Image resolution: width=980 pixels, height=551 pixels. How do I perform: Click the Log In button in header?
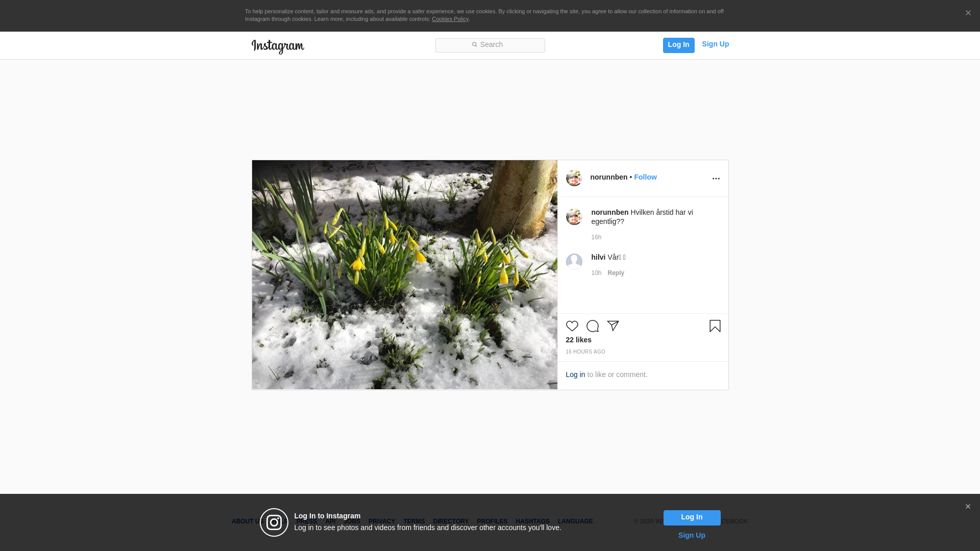click(x=678, y=45)
